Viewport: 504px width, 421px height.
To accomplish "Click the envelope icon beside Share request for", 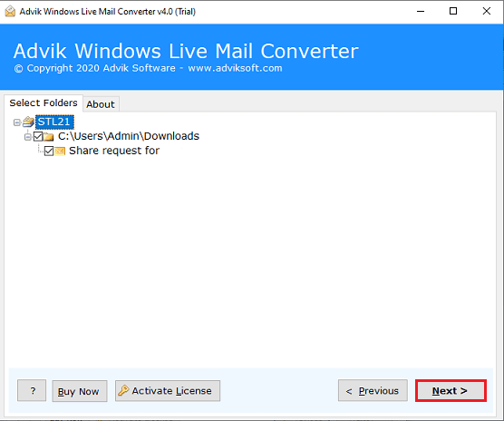I will pyautogui.click(x=60, y=151).
